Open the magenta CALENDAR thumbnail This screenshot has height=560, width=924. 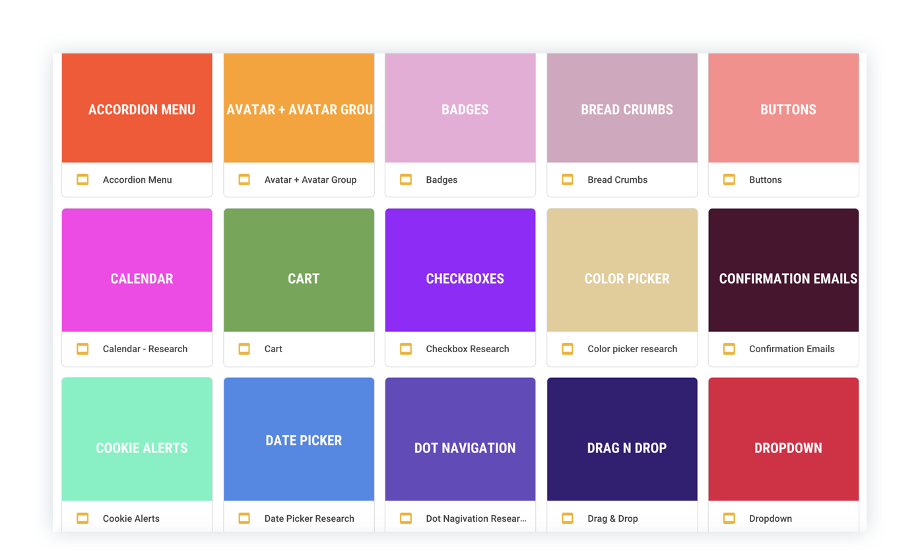137,270
